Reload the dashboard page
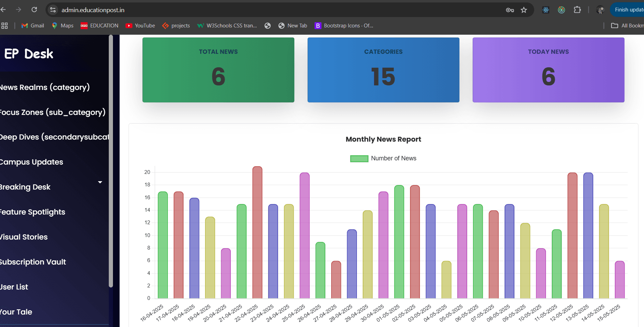 (34, 10)
